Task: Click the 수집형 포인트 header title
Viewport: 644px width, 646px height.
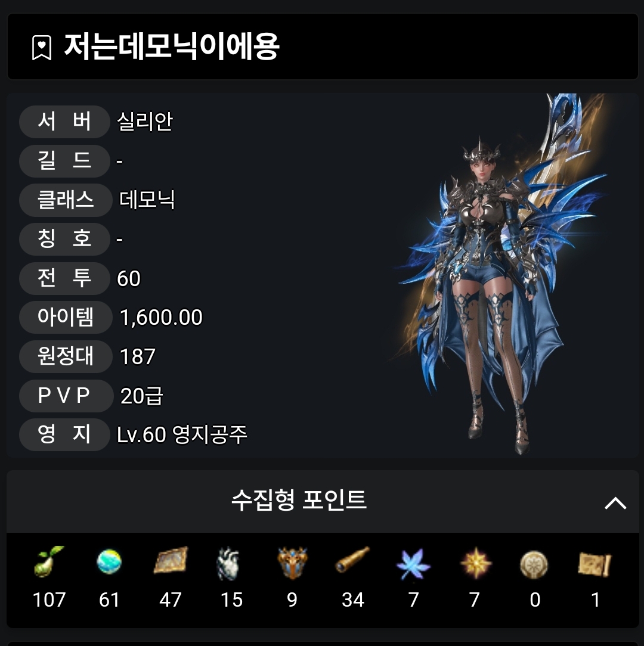Action: click(x=299, y=501)
